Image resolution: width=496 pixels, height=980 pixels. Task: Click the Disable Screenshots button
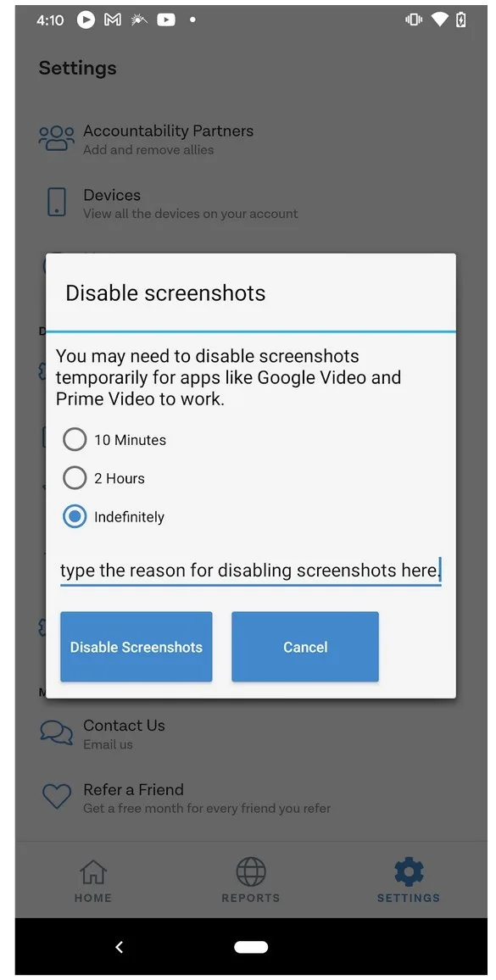(x=137, y=647)
